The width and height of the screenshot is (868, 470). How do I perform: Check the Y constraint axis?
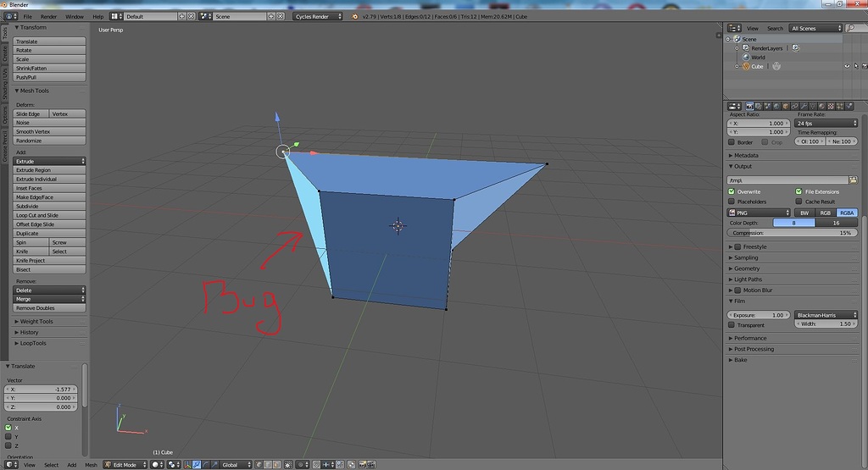click(8, 436)
